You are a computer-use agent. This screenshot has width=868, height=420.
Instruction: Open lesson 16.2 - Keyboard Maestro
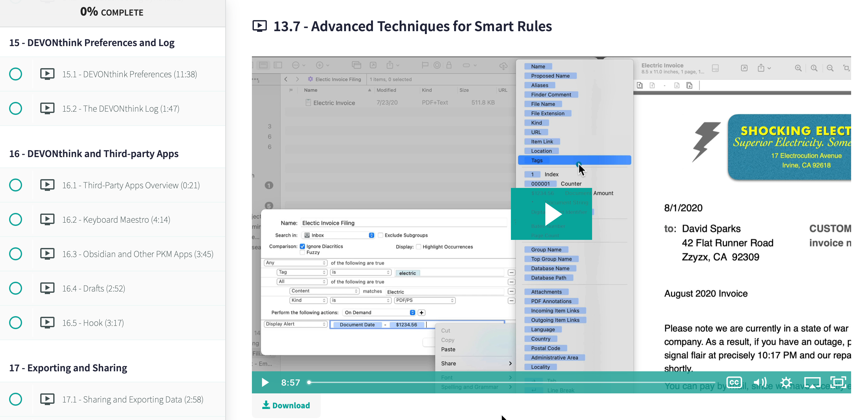click(x=116, y=219)
